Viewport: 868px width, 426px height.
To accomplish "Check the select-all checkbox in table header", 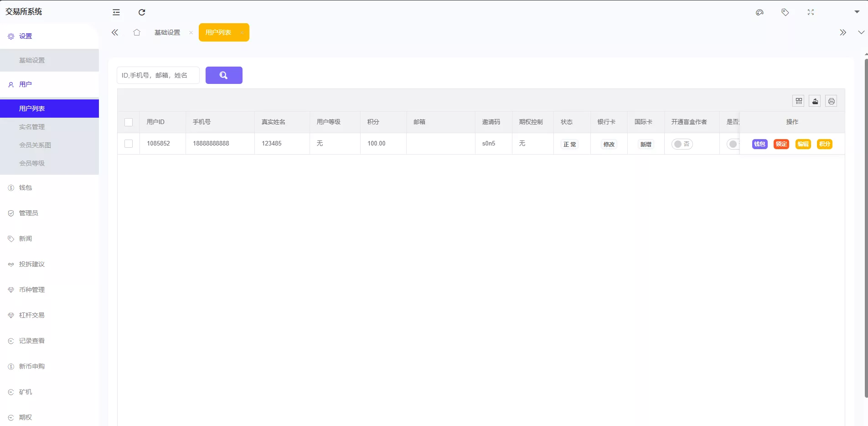I will pos(129,122).
